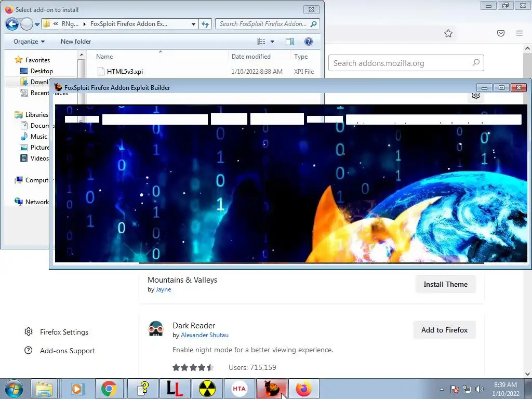Open Add-ons Support in the sidebar
The width and height of the screenshot is (532, 399).
60,351
